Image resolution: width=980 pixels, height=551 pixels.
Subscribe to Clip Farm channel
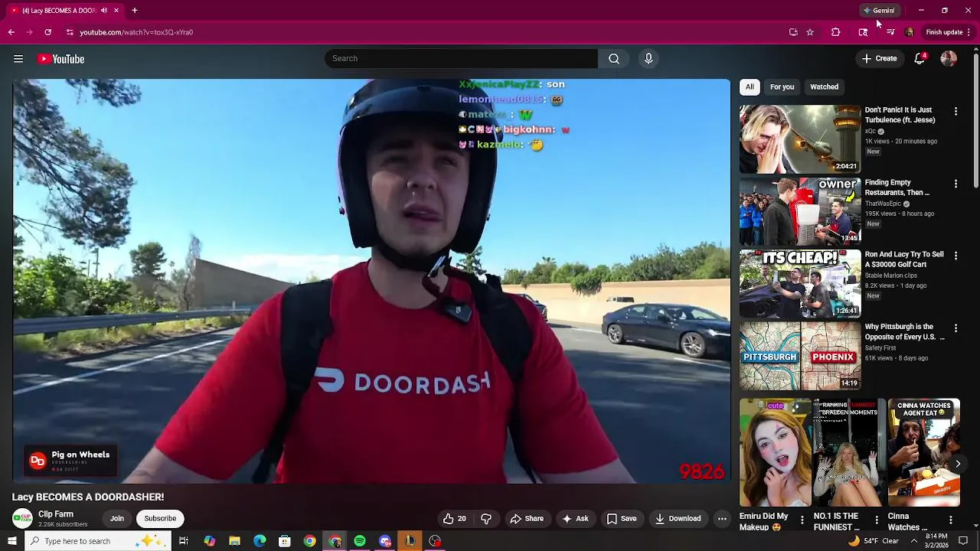click(x=160, y=519)
